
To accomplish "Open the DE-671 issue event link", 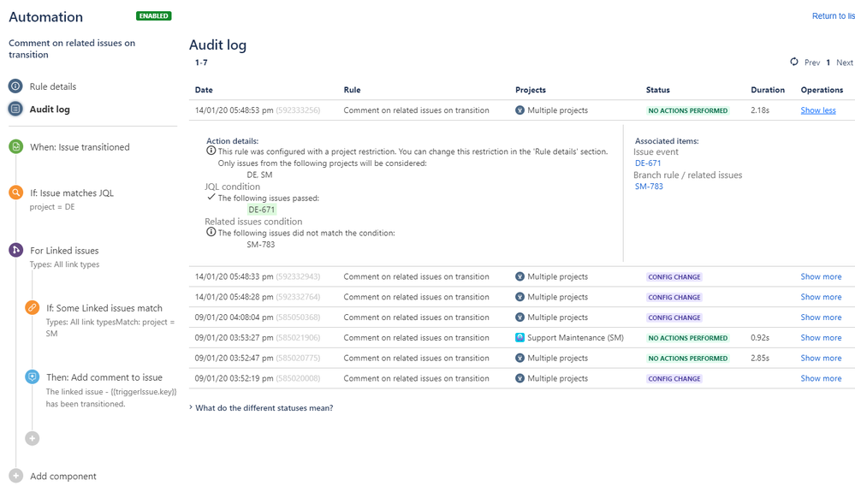I will [x=648, y=163].
